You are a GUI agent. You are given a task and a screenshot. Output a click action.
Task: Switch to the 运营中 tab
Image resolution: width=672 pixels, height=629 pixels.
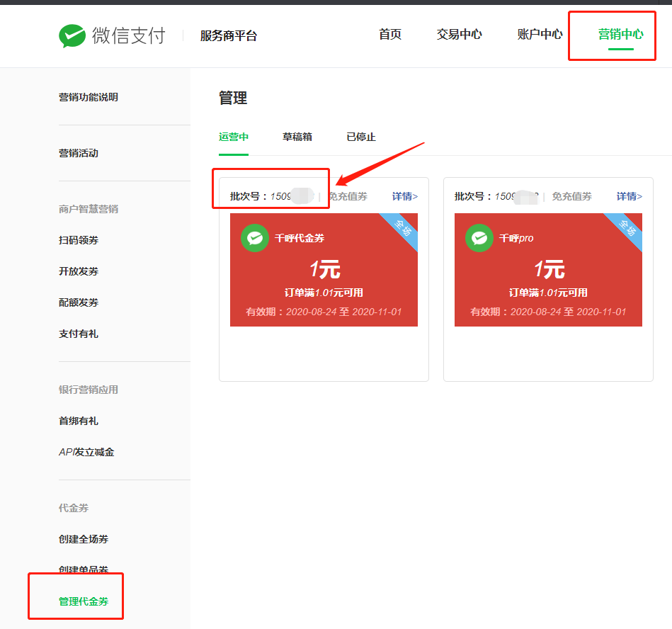[x=234, y=137]
